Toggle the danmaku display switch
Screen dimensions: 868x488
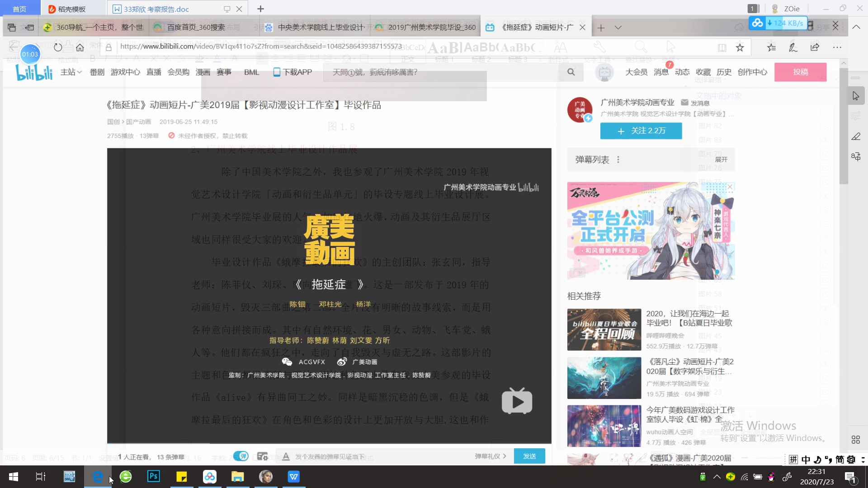241,456
